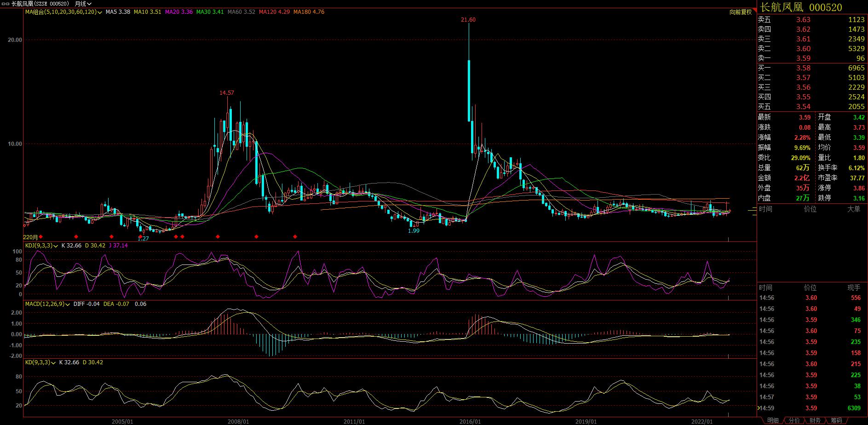Click the 14.57 high price marker
The image size is (868, 425).
227,93
